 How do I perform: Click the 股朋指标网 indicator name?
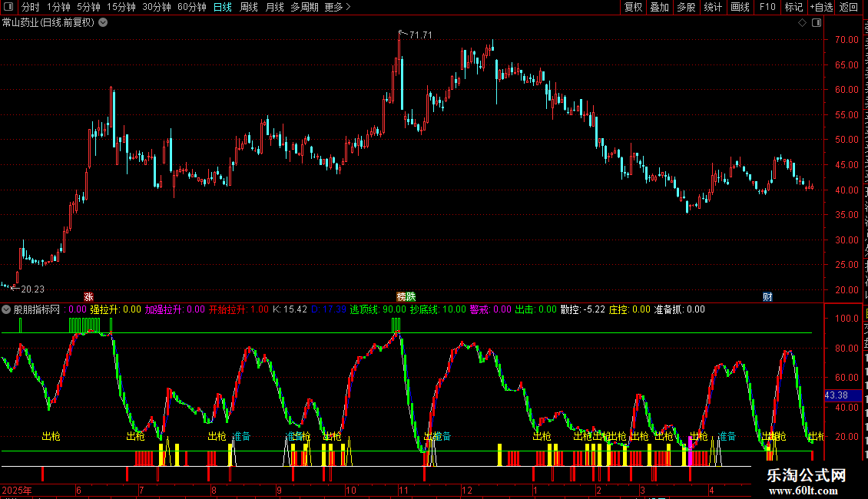37,310
